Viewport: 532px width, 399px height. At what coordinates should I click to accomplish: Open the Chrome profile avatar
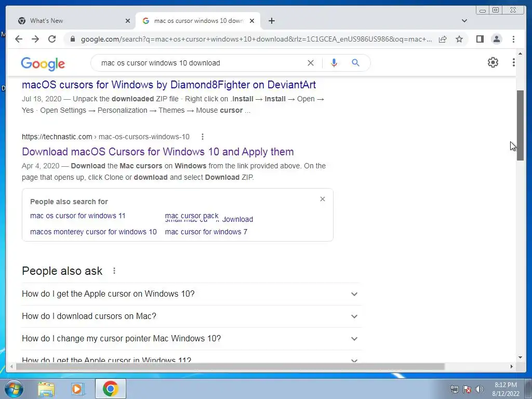(x=496, y=39)
